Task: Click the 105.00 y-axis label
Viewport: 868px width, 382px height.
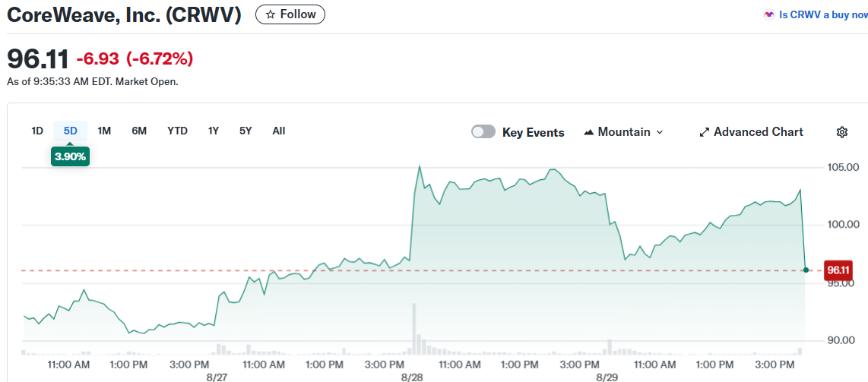Action: [x=843, y=168]
